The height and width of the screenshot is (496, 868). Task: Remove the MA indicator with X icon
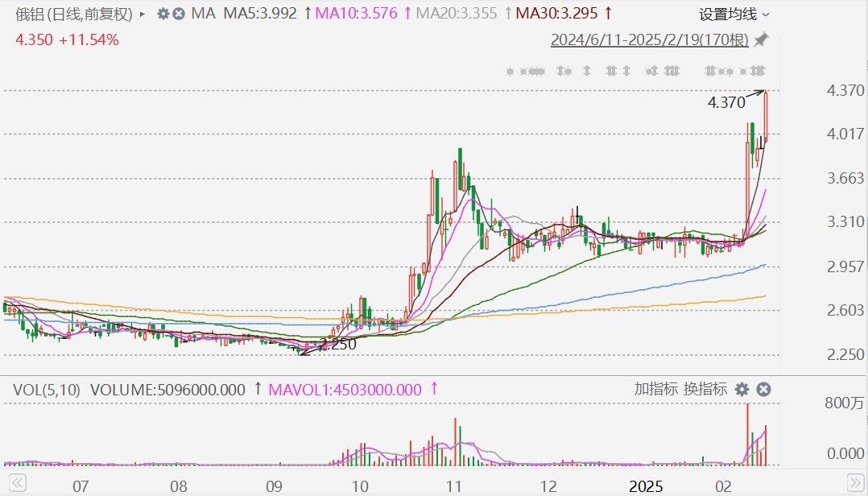[x=178, y=14]
